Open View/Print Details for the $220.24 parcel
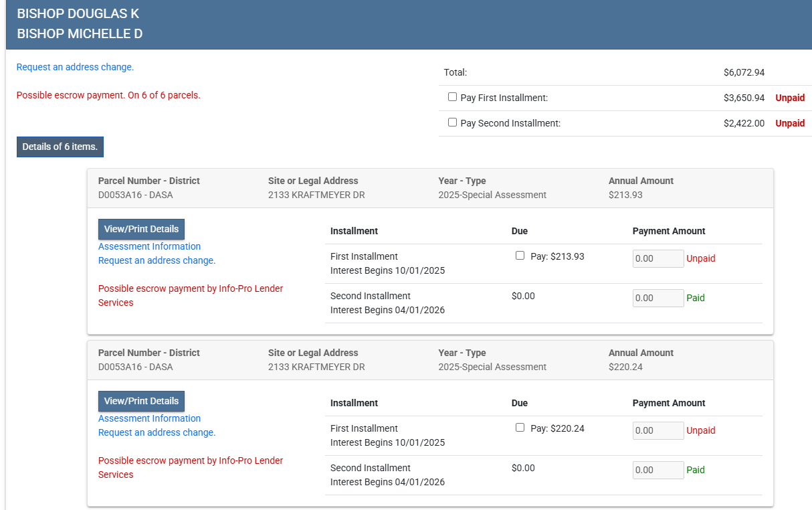This screenshot has width=812, height=510. click(141, 401)
